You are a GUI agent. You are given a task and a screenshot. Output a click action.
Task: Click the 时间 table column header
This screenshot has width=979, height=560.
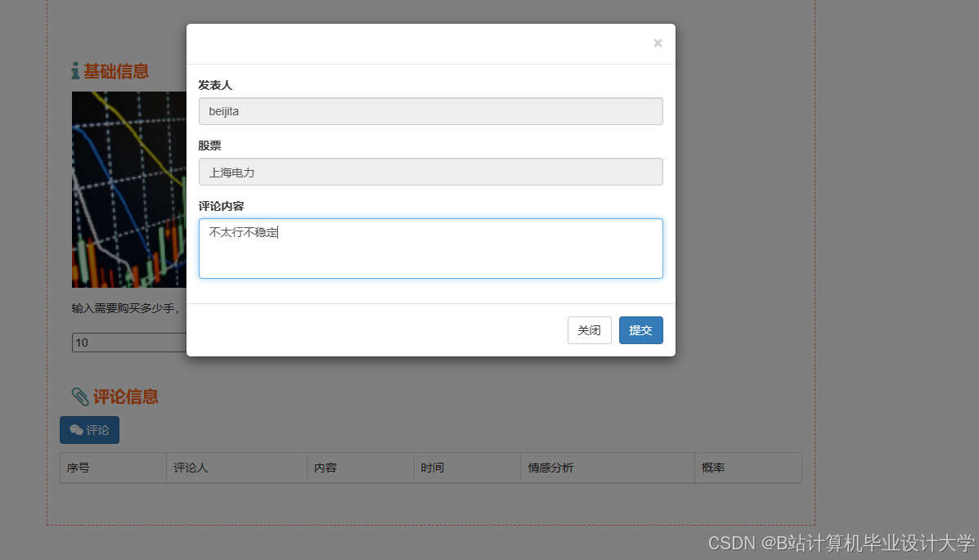point(432,468)
